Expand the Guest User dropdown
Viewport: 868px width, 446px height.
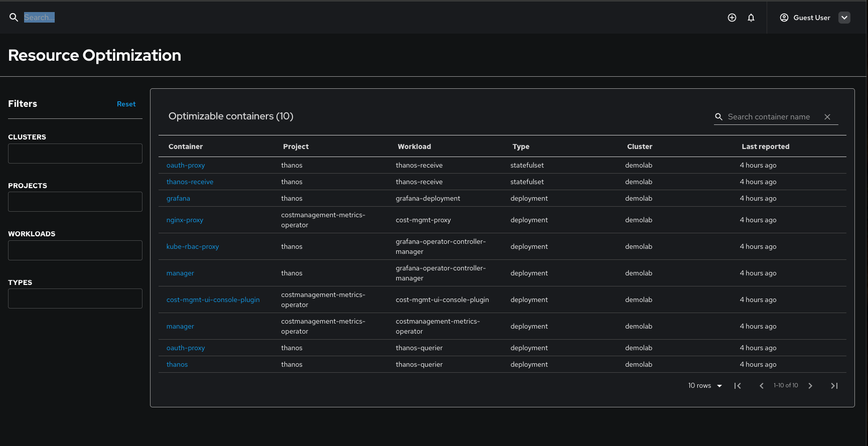[844, 18]
